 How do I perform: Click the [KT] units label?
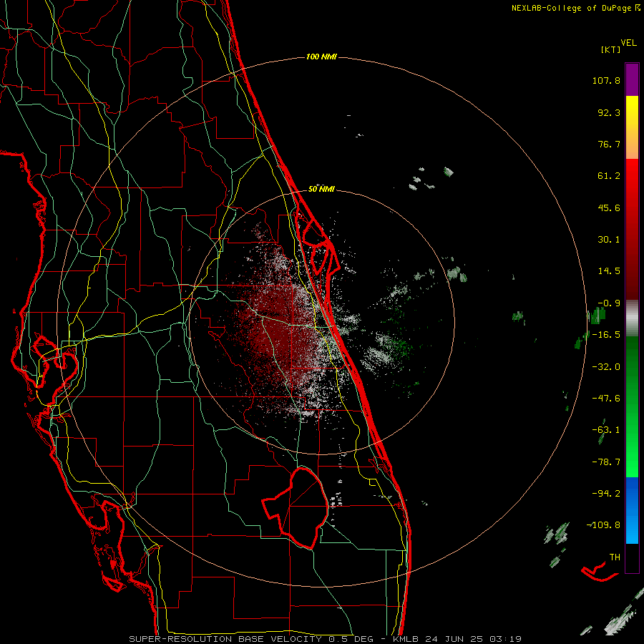point(611,50)
